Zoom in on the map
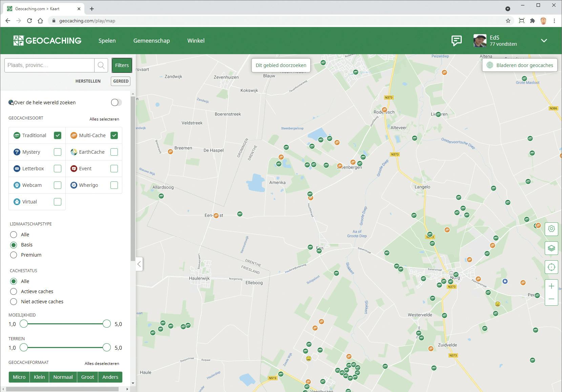The height and width of the screenshot is (392, 562). click(551, 286)
